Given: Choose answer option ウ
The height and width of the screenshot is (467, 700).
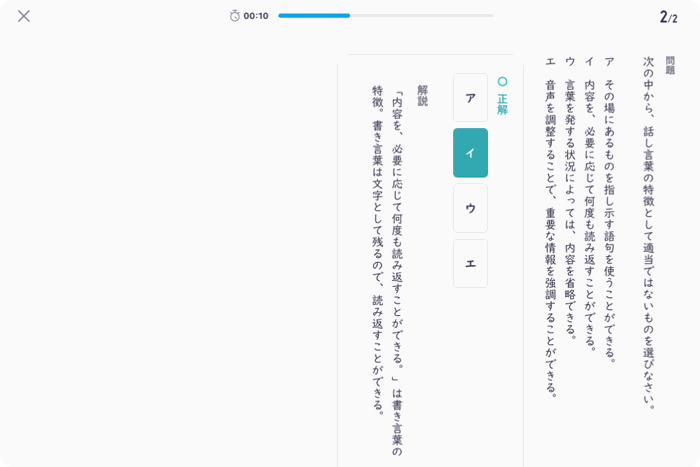Looking at the screenshot, I should tap(471, 208).
